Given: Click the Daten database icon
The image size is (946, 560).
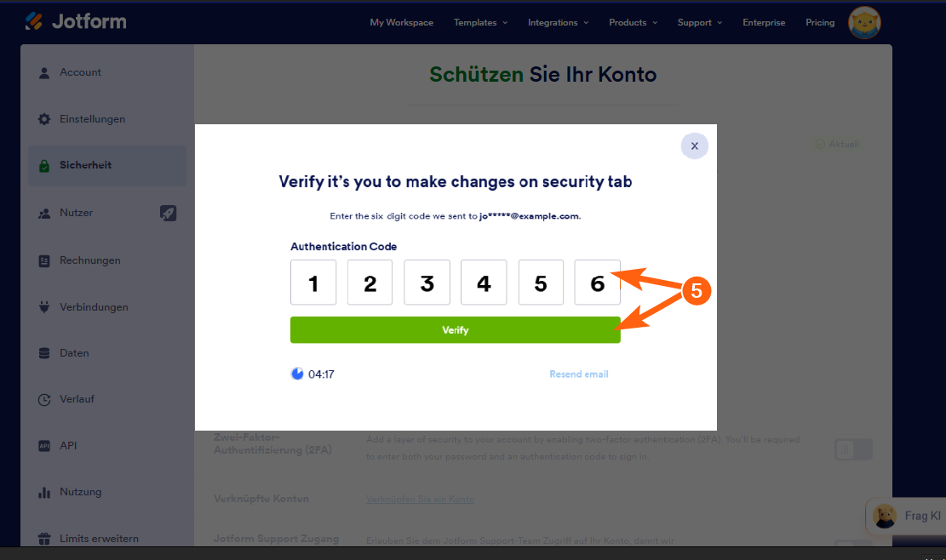Looking at the screenshot, I should (x=44, y=353).
